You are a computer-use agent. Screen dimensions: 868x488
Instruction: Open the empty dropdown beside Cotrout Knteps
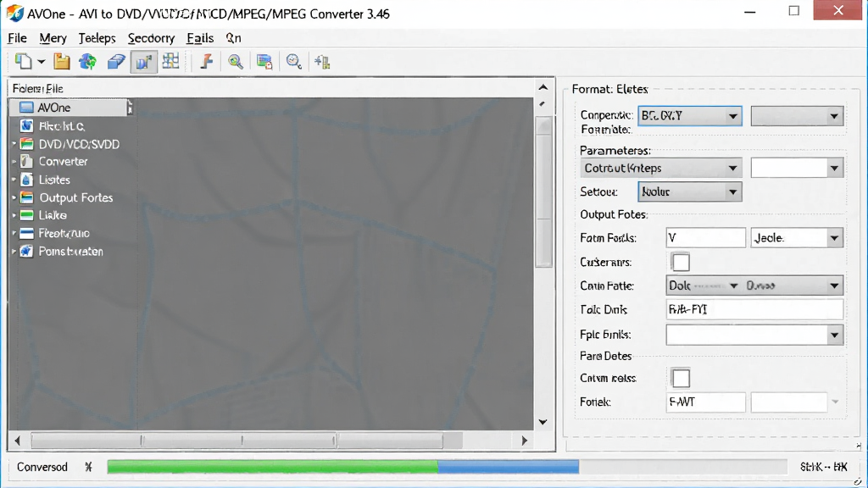pos(797,169)
